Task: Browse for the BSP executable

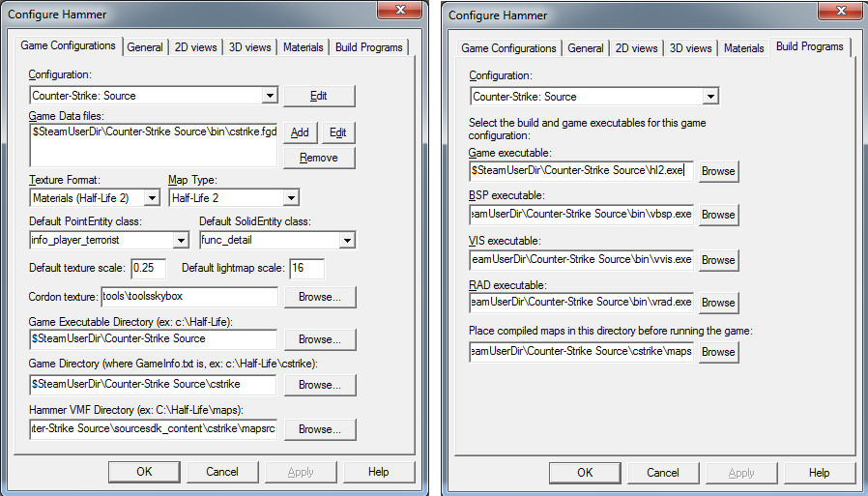Action: point(718,215)
